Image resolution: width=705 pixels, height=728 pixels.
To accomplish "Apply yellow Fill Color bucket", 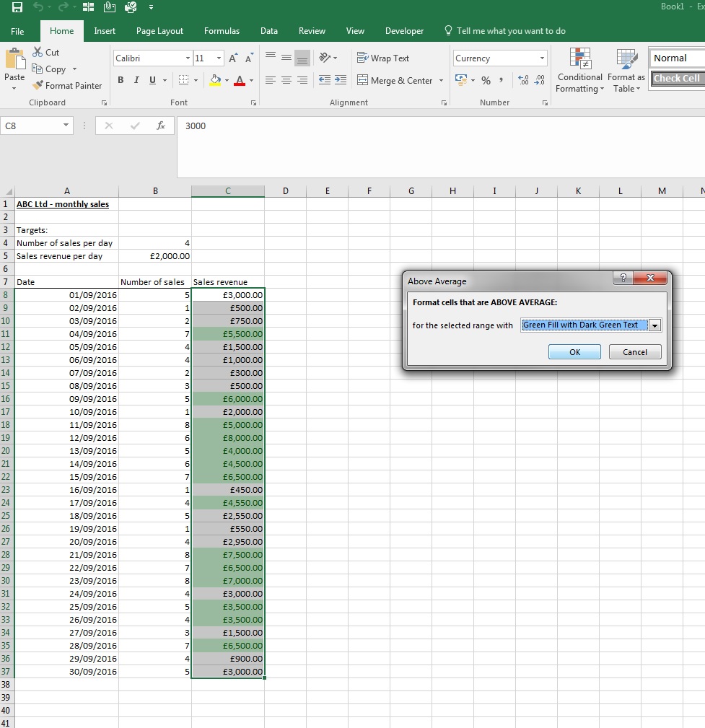I will pyautogui.click(x=215, y=80).
